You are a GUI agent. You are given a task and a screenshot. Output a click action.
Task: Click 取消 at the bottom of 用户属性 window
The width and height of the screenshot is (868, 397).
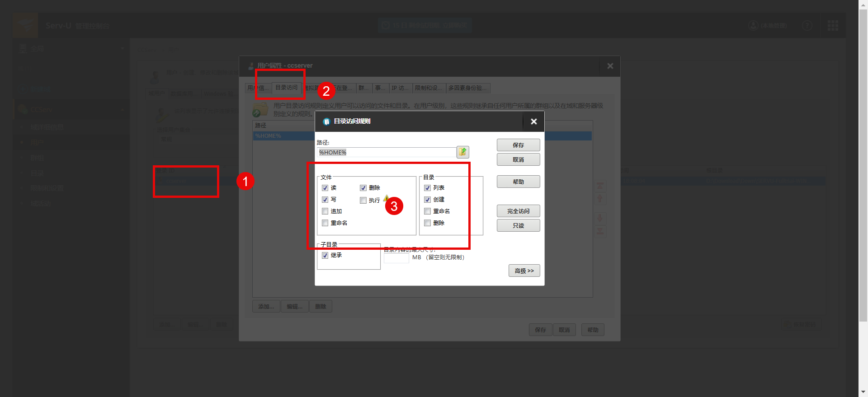click(564, 330)
